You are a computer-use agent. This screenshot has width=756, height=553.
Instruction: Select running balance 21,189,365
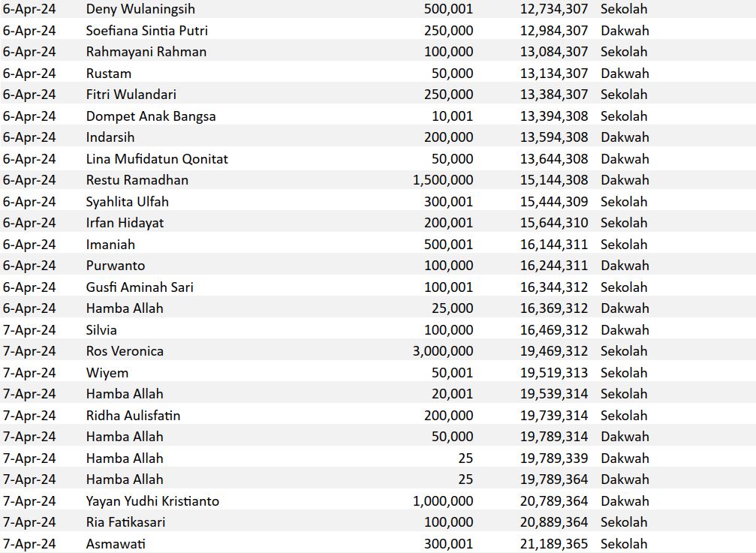(x=554, y=544)
